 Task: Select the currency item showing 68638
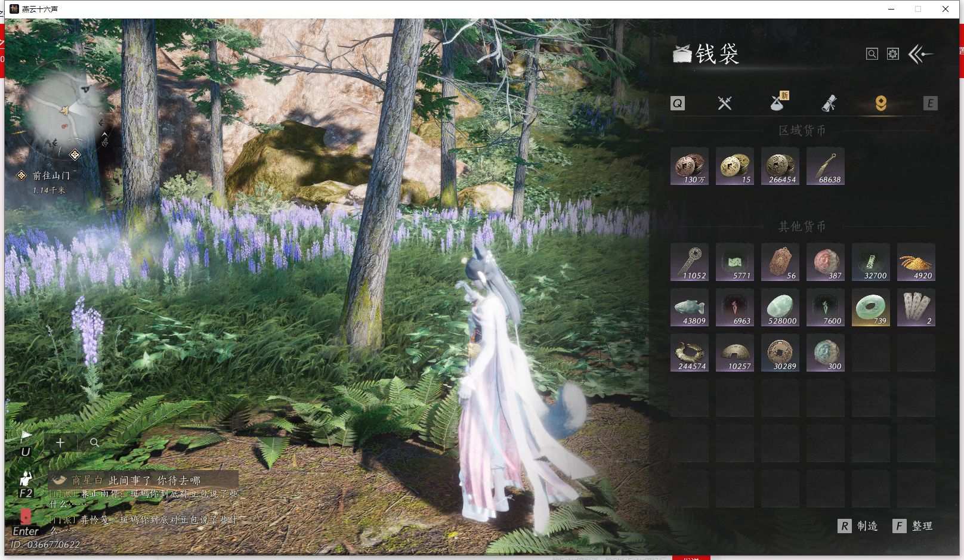point(826,166)
